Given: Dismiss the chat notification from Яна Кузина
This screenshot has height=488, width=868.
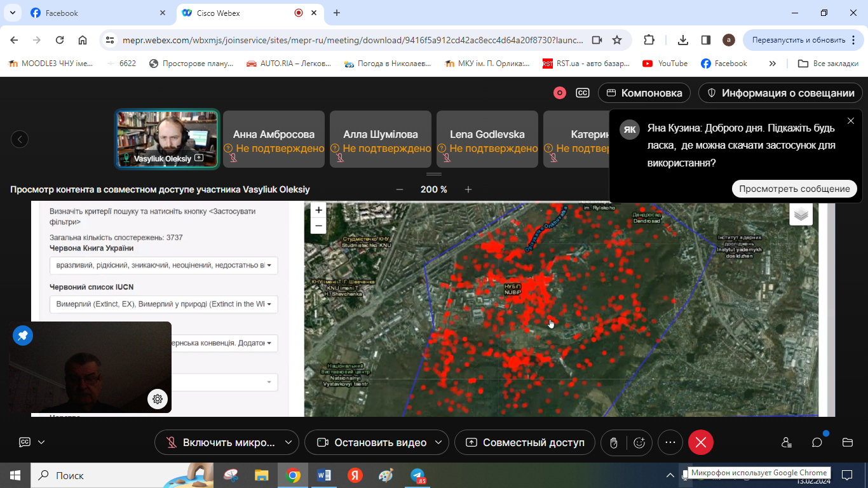Looking at the screenshot, I should click(x=851, y=121).
